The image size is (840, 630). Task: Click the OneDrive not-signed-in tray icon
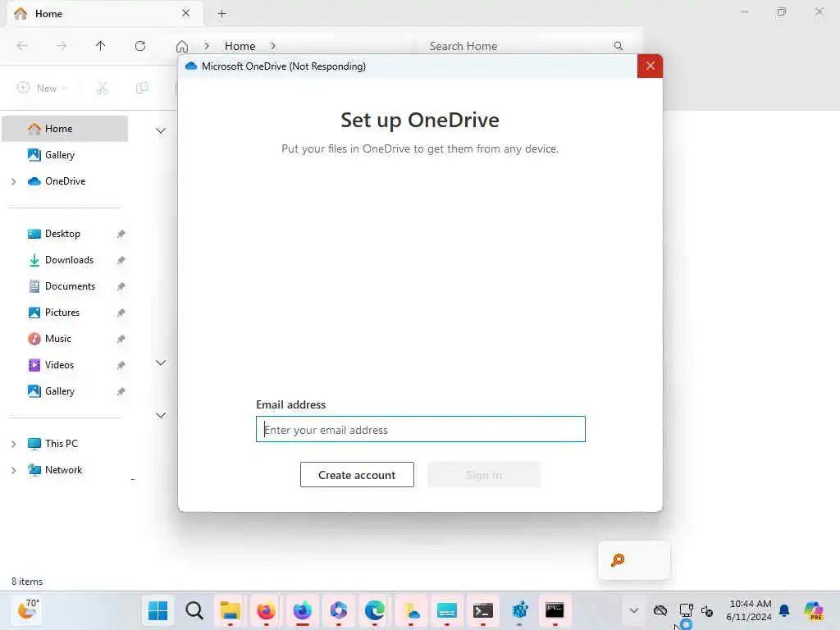coord(660,610)
